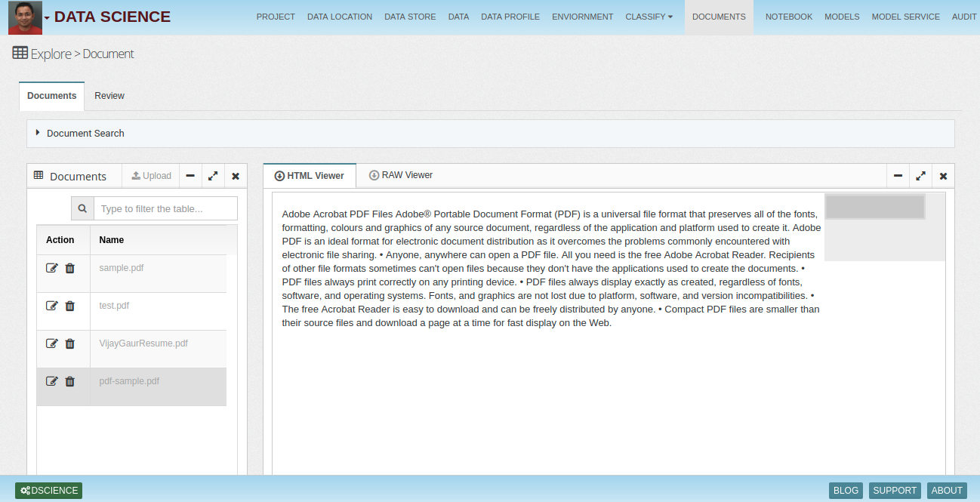Focus the table filter text field
Screen dimensions: 980x502
click(x=165, y=208)
